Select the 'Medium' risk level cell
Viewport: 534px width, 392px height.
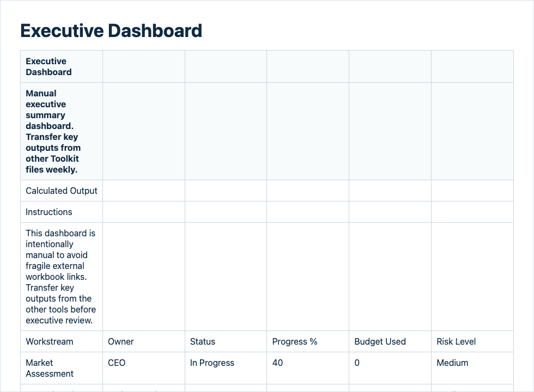(472, 368)
